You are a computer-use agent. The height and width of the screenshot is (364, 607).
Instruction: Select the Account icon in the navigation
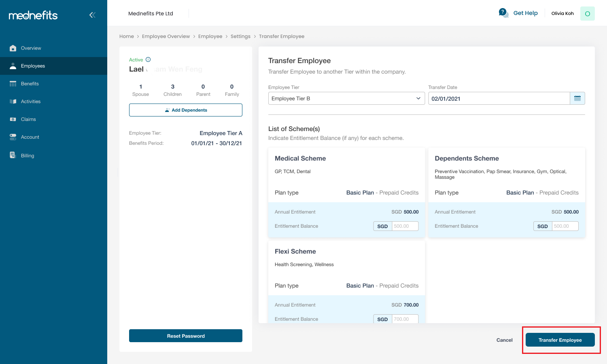pyautogui.click(x=13, y=137)
